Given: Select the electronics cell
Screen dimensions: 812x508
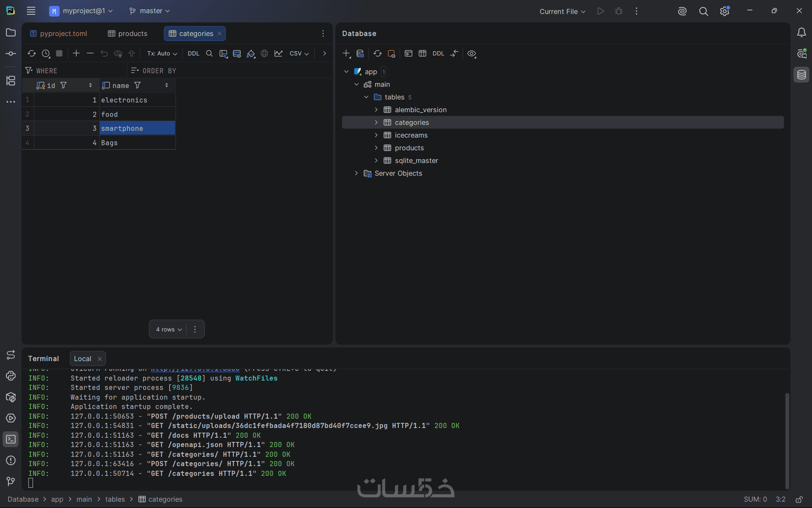Looking at the screenshot, I should point(137,100).
